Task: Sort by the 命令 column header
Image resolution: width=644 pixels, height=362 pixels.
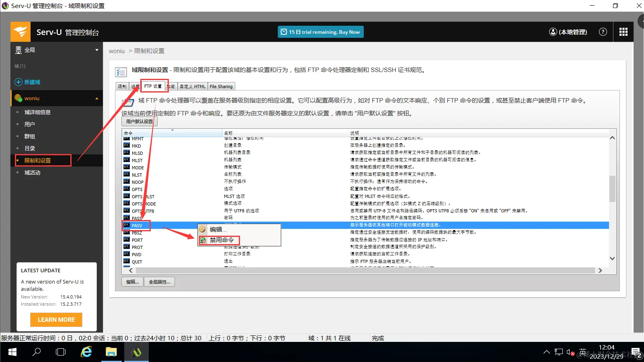Action: tap(172, 133)
